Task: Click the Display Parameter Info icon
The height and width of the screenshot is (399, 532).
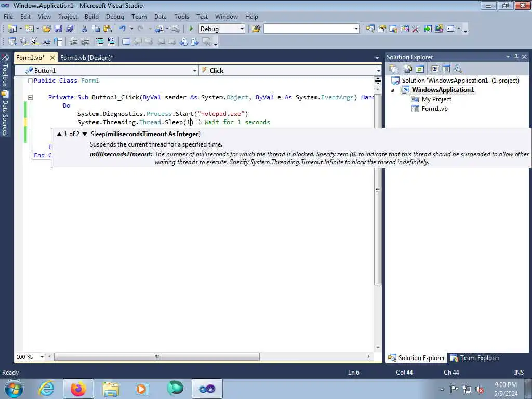Action: [x=24, y=42]
